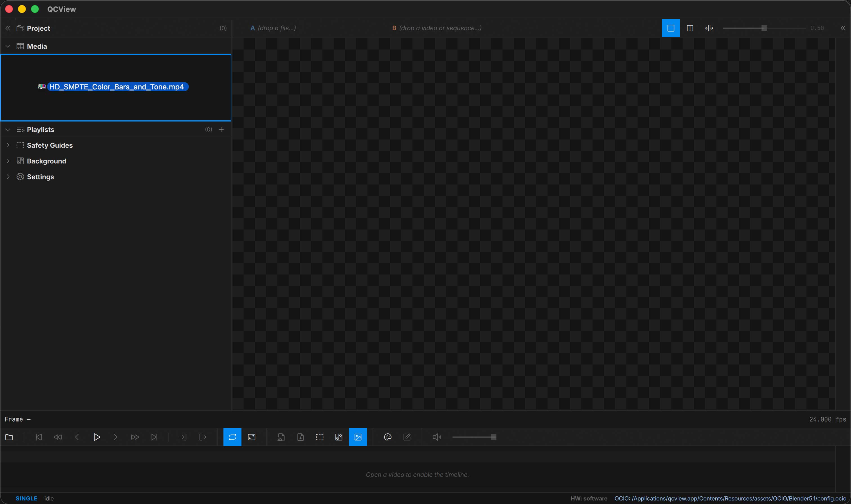Viewport: 851px width, 504px height.
Task: Click the Project folder icon
Action: pyautogui.click(x=20, y=28)
